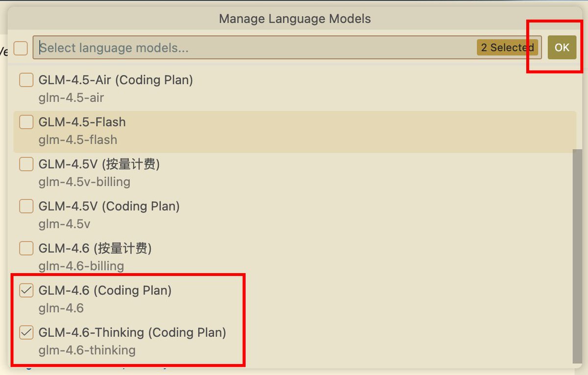
Task: Select the GLM-4.6 (按量计费) label
Action: (95, 248)
